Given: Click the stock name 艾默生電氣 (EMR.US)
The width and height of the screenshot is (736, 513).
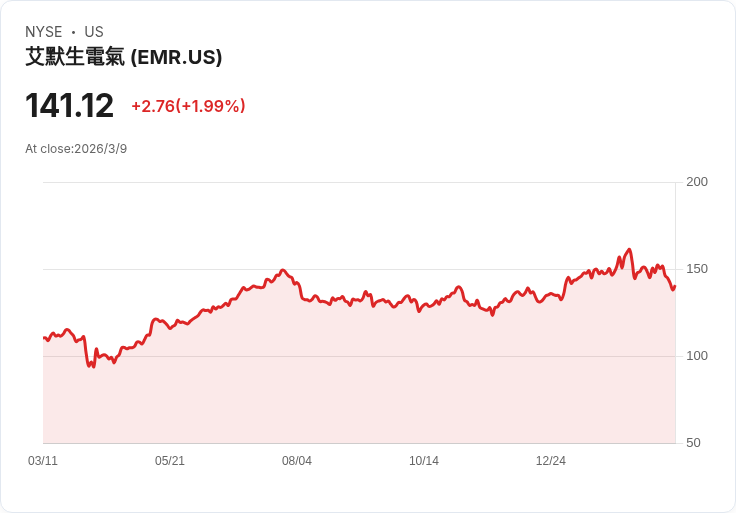Looking at the screenshot, I should click(x=123, y=57).
